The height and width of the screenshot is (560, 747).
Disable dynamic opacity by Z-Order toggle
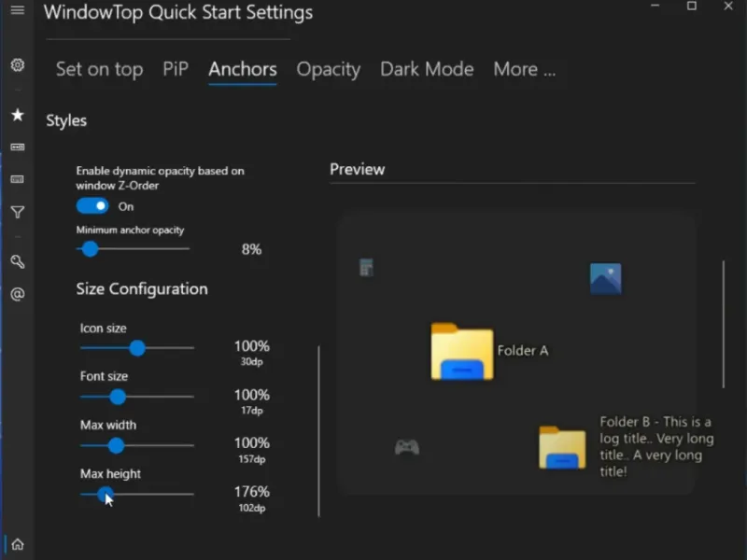click(92, 206)
